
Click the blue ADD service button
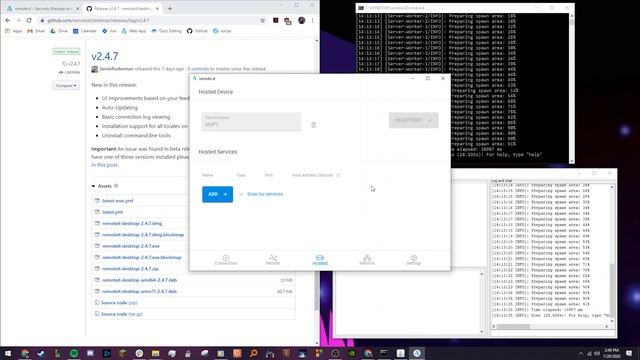point(218,194)
